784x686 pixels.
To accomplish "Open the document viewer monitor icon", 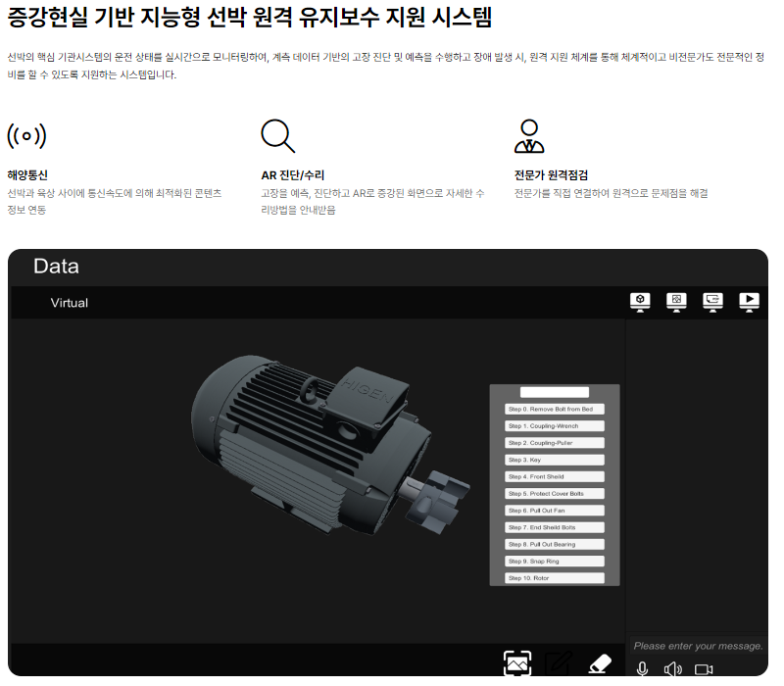I will point(711,302).
